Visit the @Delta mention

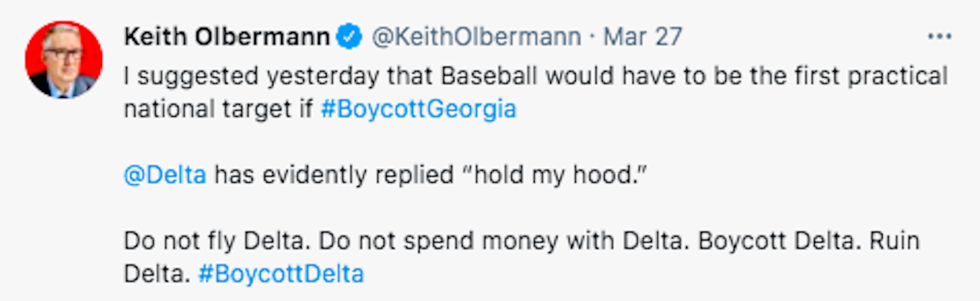(x=165, y=175)
